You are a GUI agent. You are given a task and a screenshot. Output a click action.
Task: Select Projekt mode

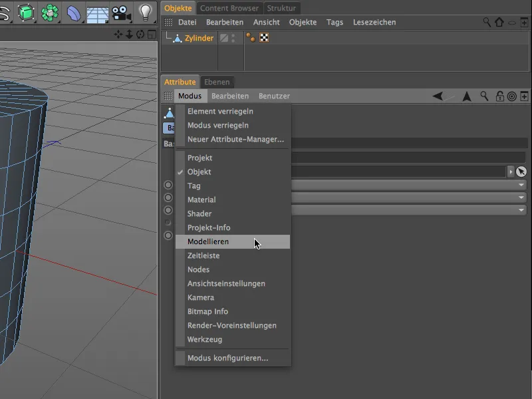233,158
